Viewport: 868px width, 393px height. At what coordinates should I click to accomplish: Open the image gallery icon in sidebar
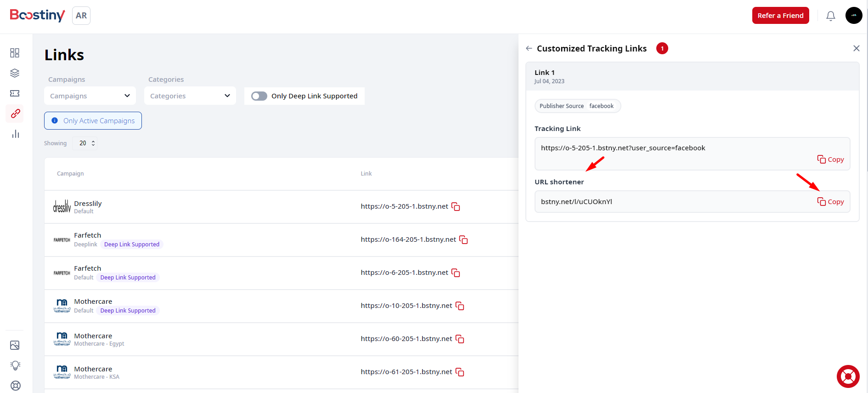15,345
